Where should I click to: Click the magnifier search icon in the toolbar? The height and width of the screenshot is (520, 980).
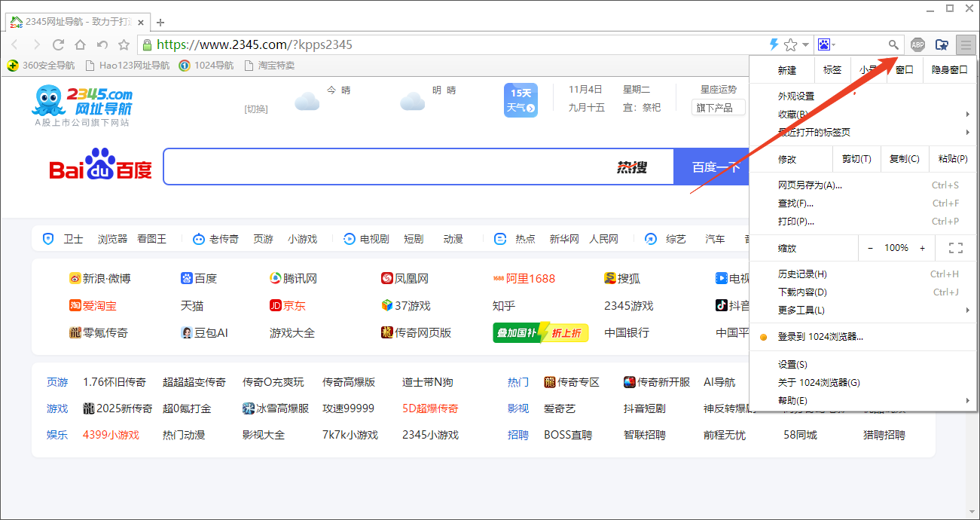coord(893,44)
